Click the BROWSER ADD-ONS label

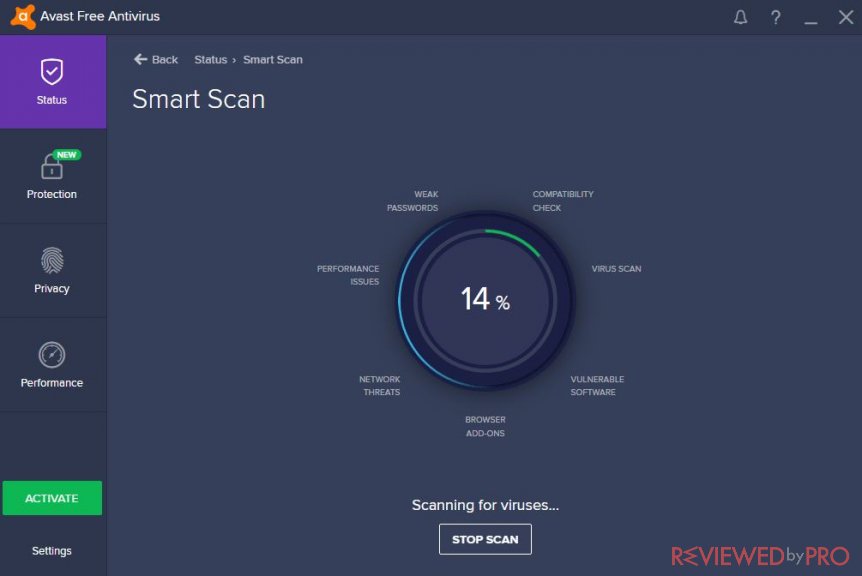click(485, 427)
